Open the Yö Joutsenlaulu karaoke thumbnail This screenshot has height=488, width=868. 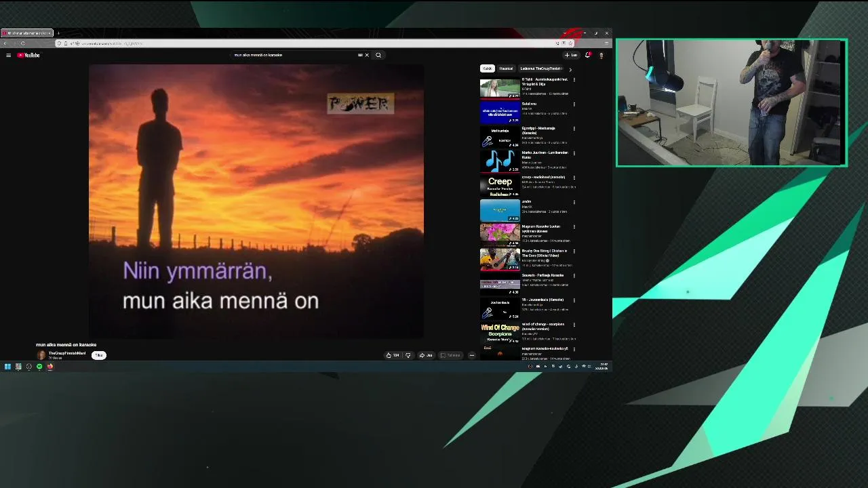500,308
